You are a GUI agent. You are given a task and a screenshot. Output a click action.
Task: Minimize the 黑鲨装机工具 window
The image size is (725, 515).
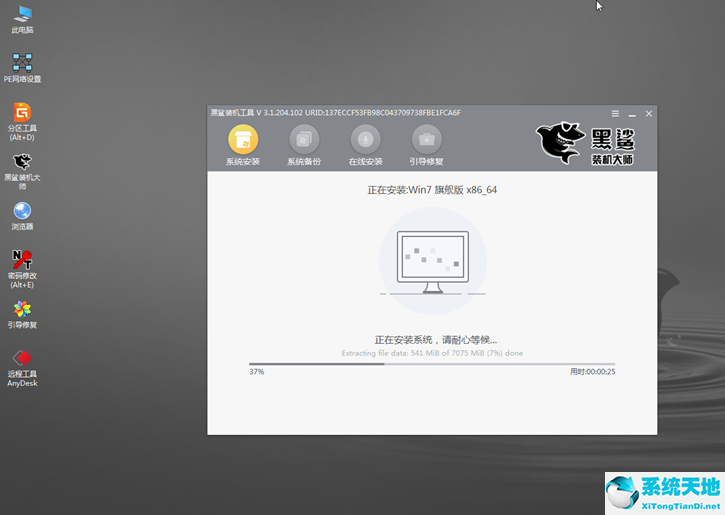tap(632, 114)
